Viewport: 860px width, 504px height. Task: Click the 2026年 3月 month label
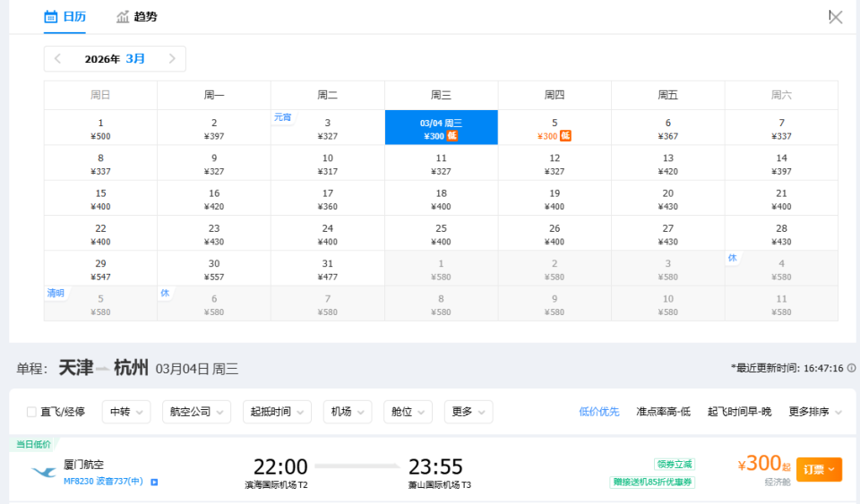click(115, 58)
